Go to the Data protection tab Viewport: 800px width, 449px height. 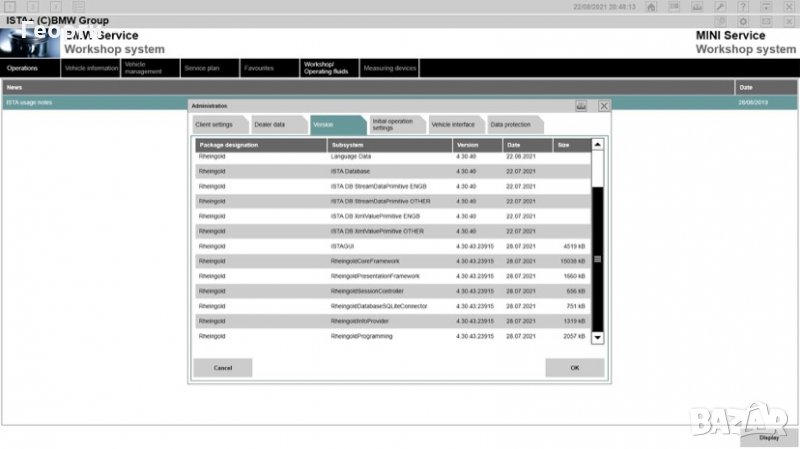pyautogui.click(x=510, y=125)
